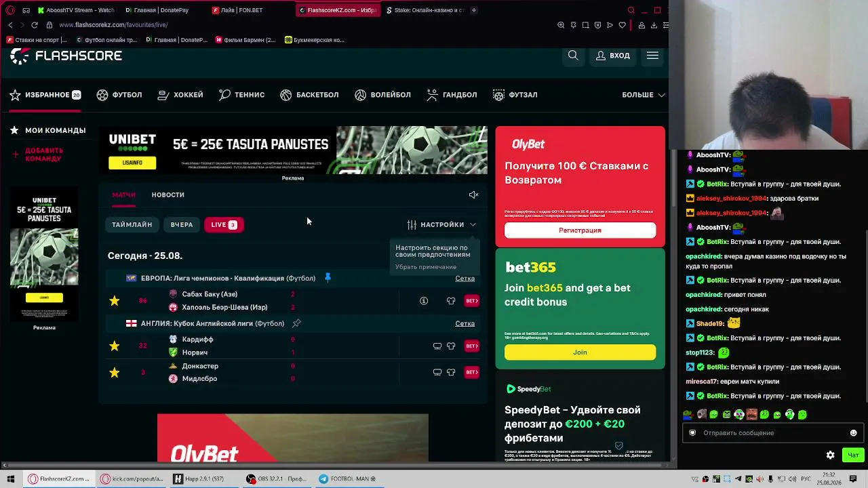The image size is (868, 488).
Task: Show lineups shirt icon for Кардифф match
Action: click(451, 346)
